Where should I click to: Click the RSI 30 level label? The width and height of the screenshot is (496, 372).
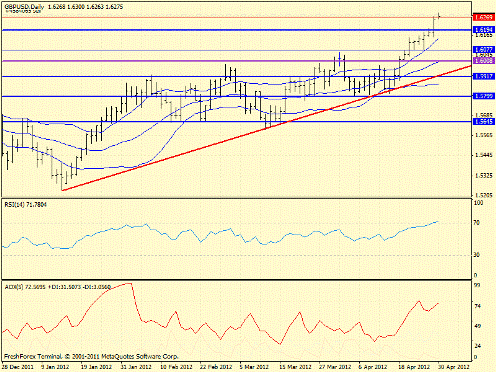coord(477,255)
